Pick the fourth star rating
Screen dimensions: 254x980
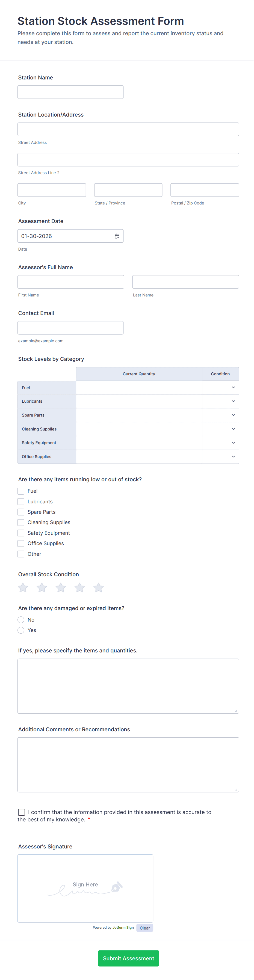[x=79, y=588]
